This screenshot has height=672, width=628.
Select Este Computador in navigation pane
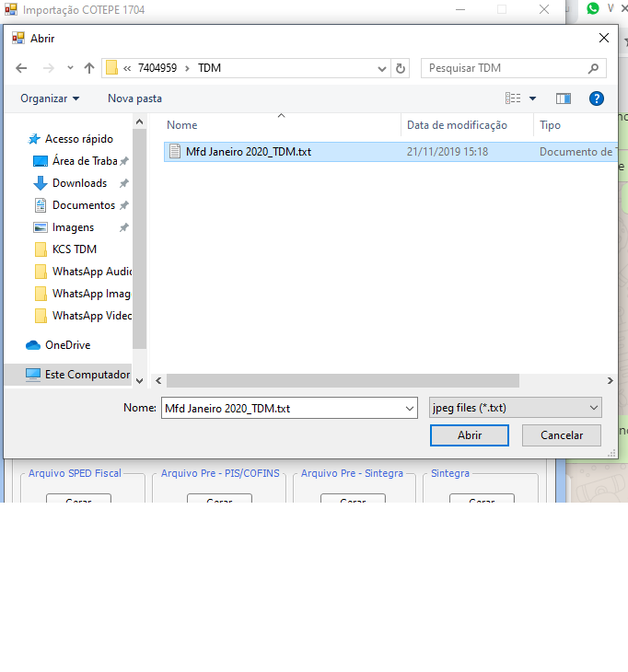pyautogui.click(x=87, y=375)
